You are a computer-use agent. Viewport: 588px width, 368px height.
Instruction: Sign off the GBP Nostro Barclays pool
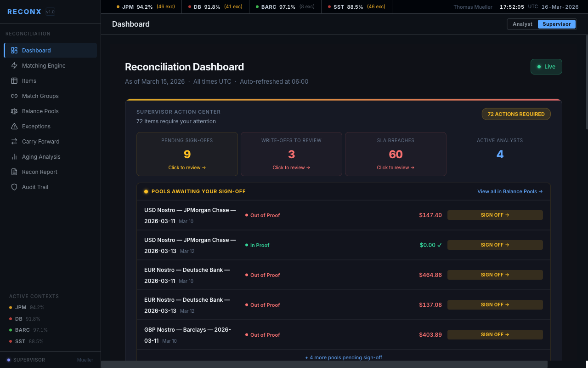(495, 334)
